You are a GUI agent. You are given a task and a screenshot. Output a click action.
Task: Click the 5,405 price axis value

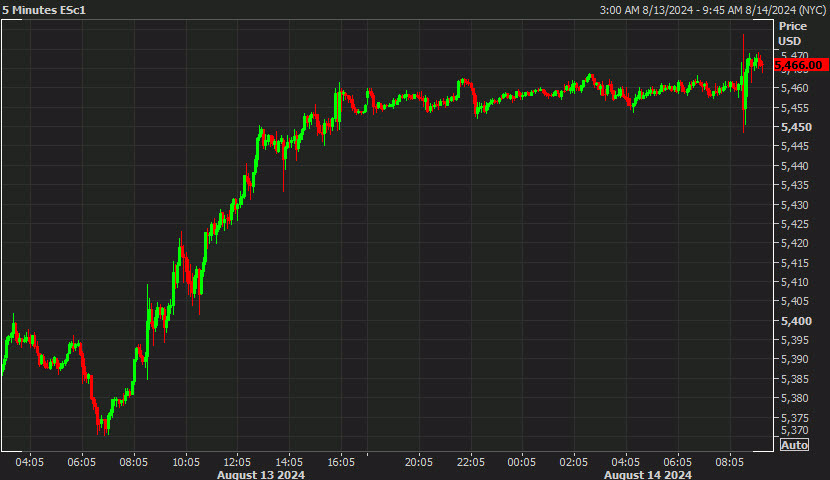point(795,301)
